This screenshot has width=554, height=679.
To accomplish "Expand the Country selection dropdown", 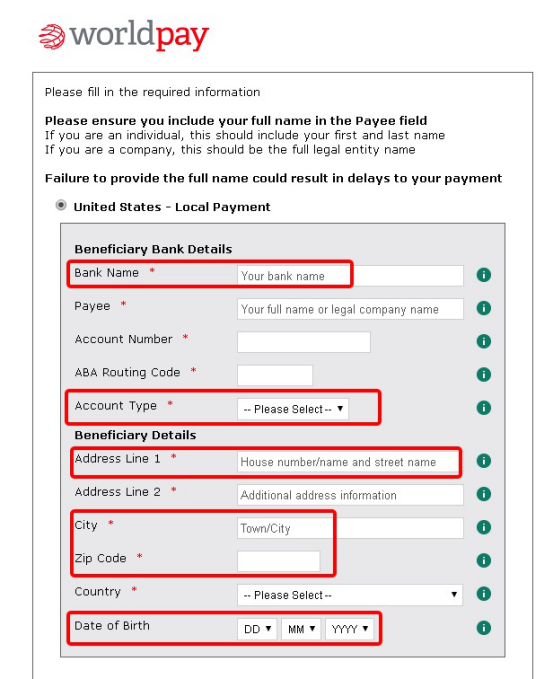I will 350,595.
